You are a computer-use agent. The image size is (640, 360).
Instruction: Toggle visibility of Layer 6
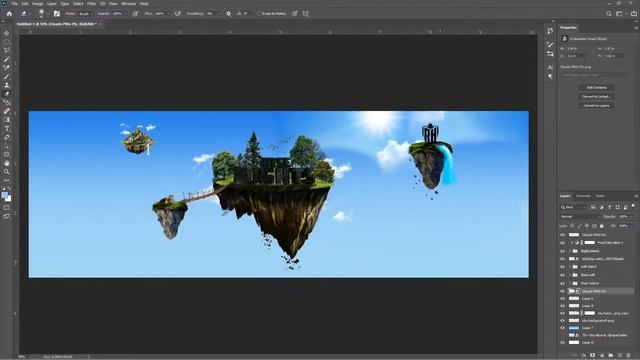click(562, 299)
